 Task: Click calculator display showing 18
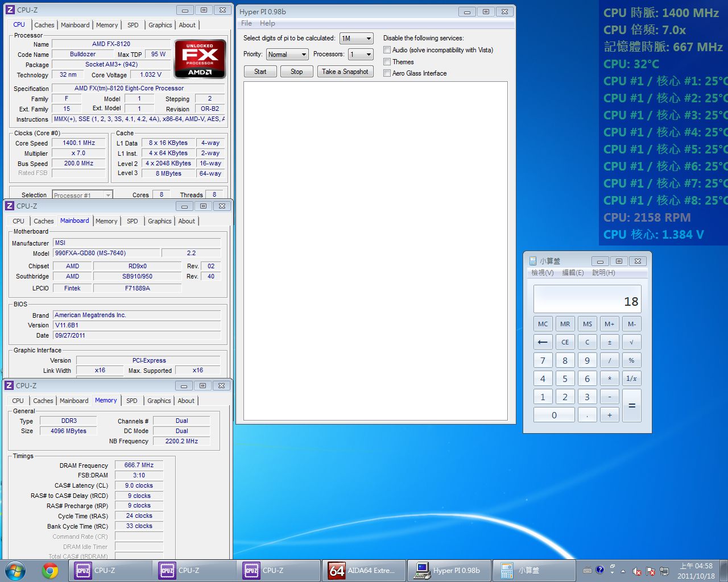click(587, 299)
